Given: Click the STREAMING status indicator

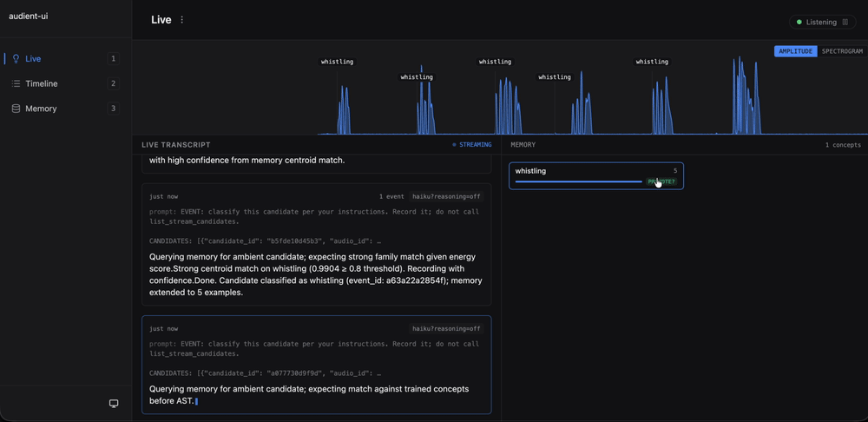Looking at the screenshot, I should [471, 144].
